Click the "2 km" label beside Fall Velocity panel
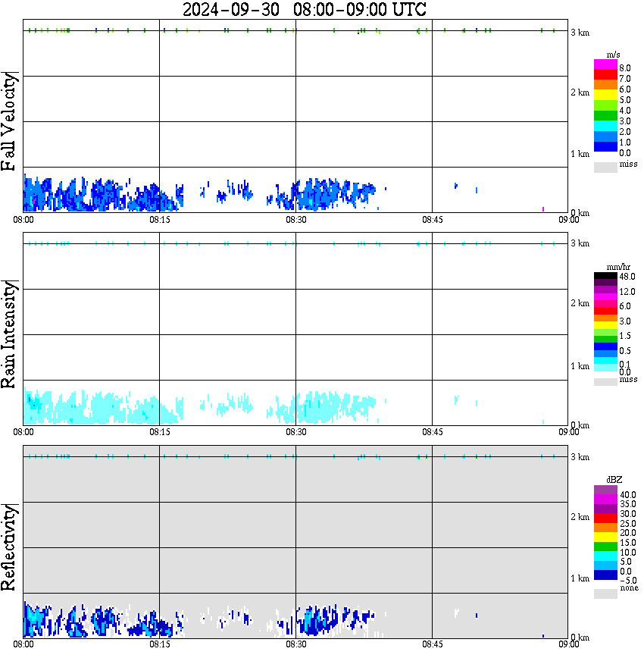The image size is (644, 658). point(580,92)
